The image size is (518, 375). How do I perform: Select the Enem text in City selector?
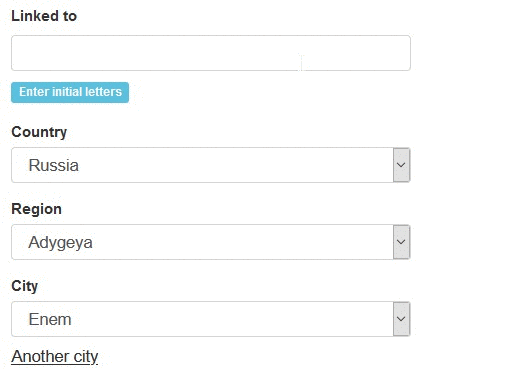pyautogui.click(x=50, y=319)
